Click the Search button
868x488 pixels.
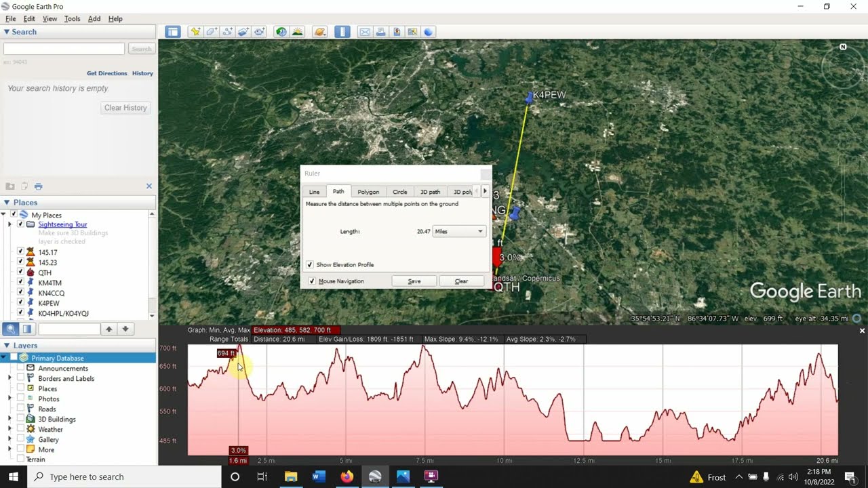tap(141, 49)
